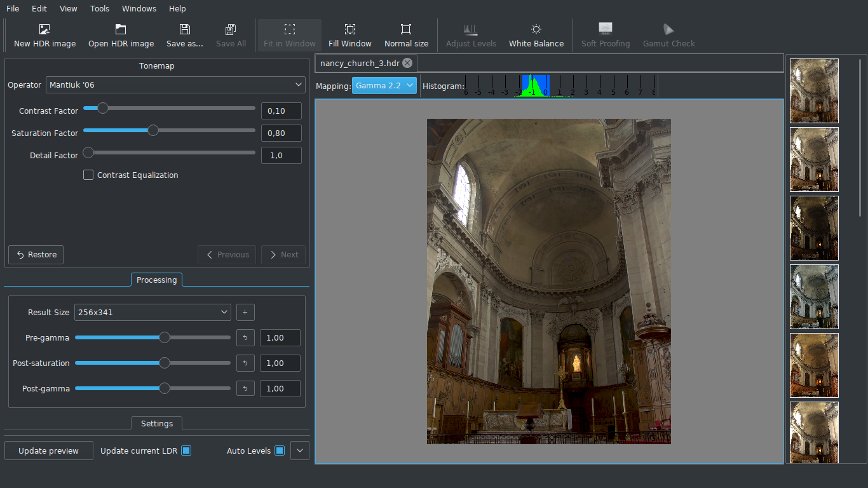Viewport: 868px width, 488px height.
Task: Click the Save as toolbar icon
Action: coord(184,35)
